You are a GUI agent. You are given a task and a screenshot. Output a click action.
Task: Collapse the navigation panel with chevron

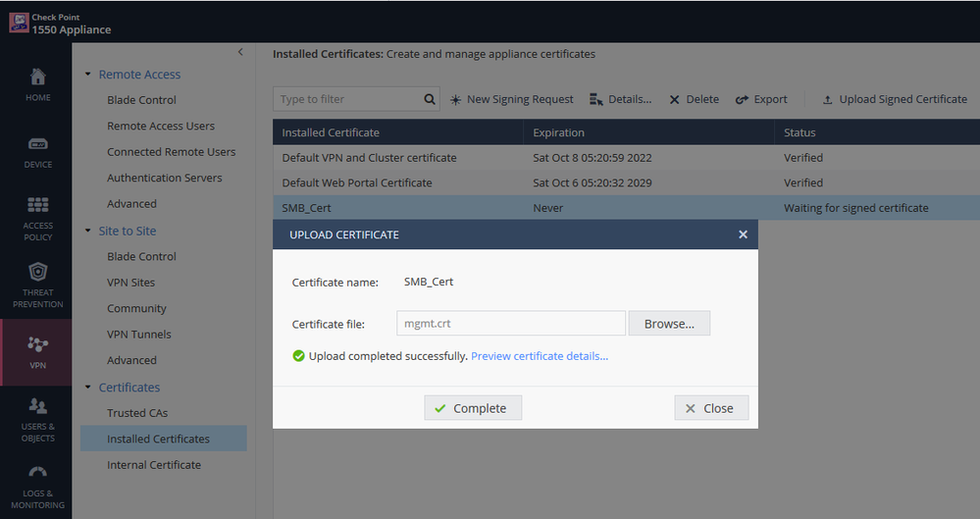(x=240, y=52)
